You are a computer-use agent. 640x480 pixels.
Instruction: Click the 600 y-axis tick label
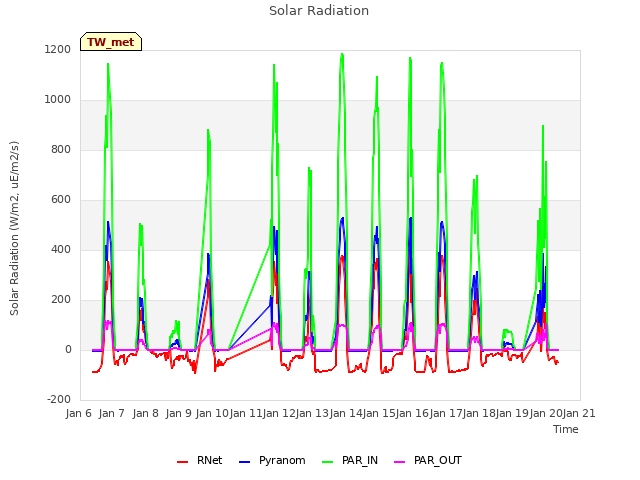[61, 200]
